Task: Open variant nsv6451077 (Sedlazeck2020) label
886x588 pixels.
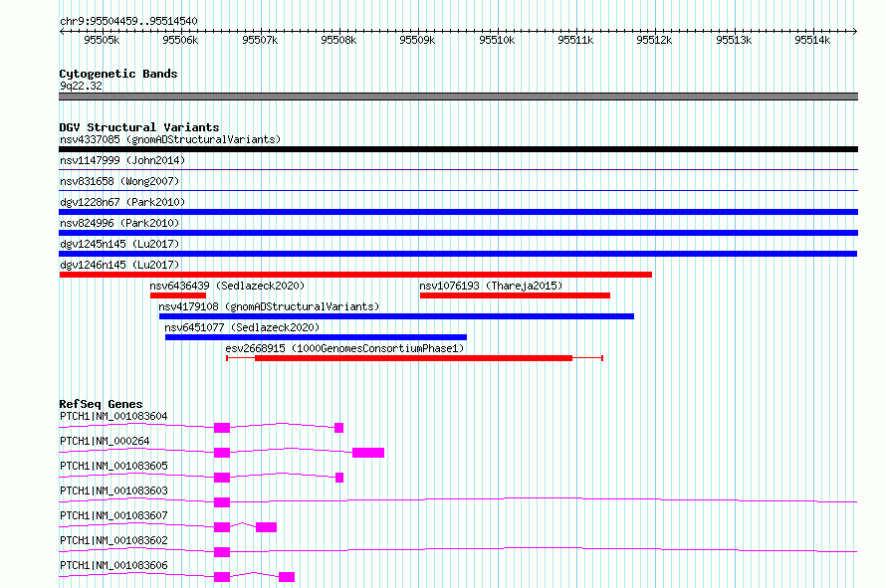Action: (x=242, y=327)
